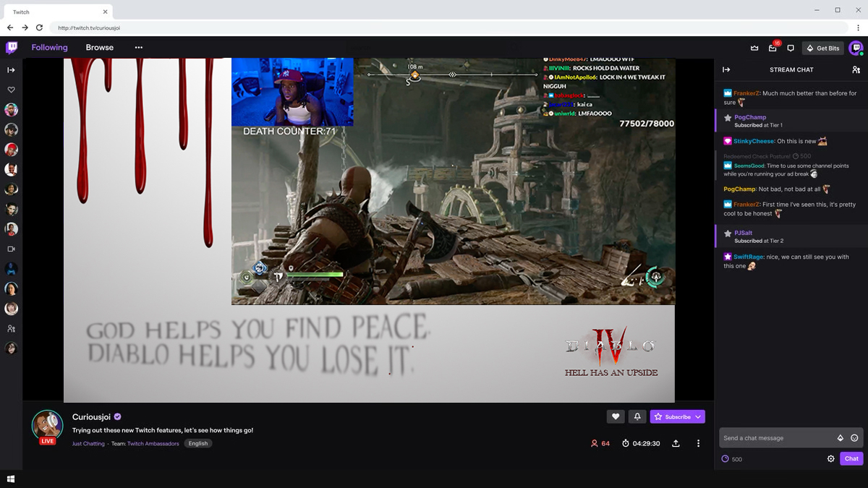Reload the page with browser refresh icon
Screen dimensions: 868x488
pos(39,27)
